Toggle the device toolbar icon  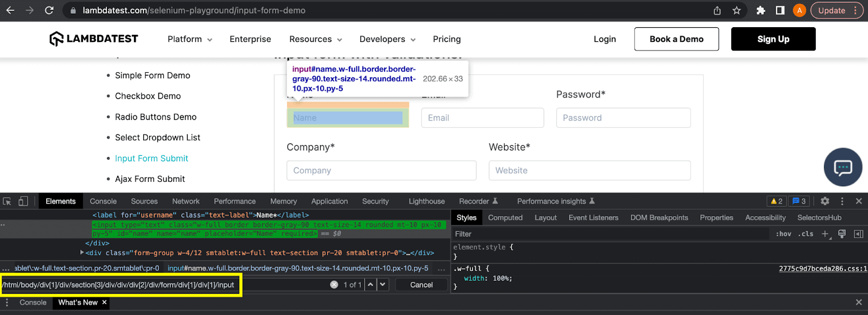[23, 201]
